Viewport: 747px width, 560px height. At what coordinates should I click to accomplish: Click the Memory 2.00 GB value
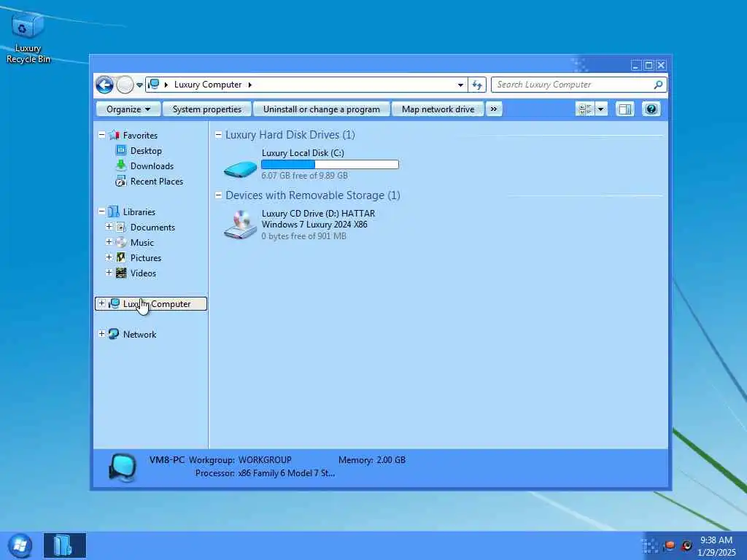pos(391,460)
